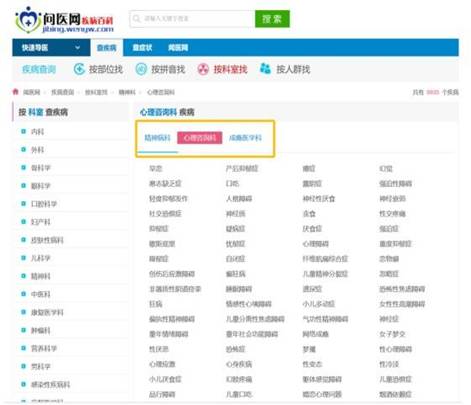
Task: Select the 精神病科 sub-department tab
Action: click(157, 138)
